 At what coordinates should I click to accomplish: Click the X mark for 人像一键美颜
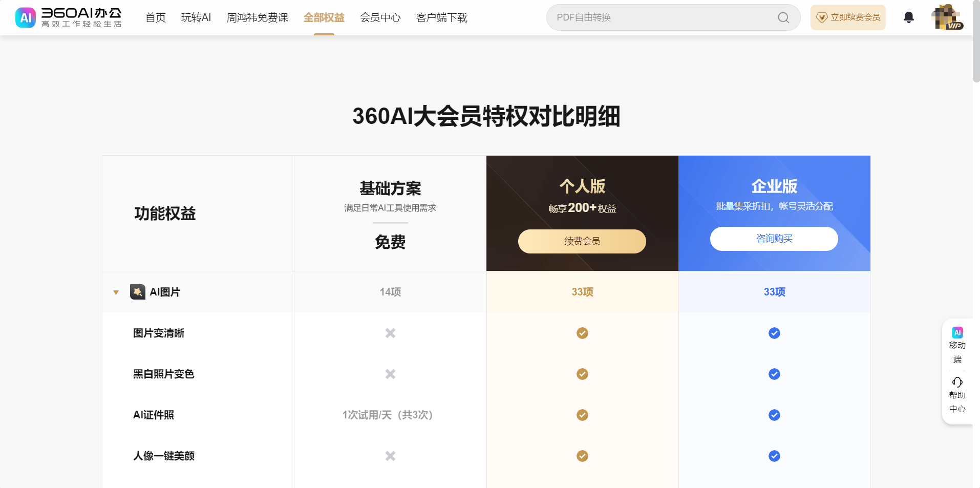(x=390, y=456)
